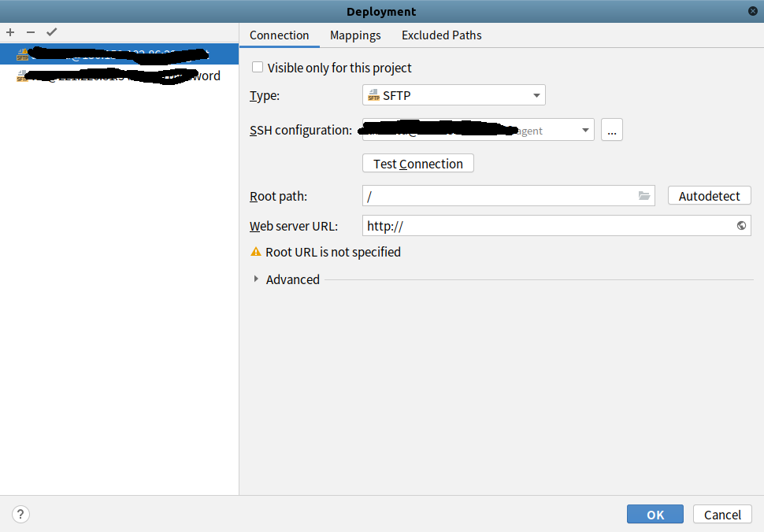764x532 pixels.
Task: Enable Visible only for this project
Action: coord(258,68)
